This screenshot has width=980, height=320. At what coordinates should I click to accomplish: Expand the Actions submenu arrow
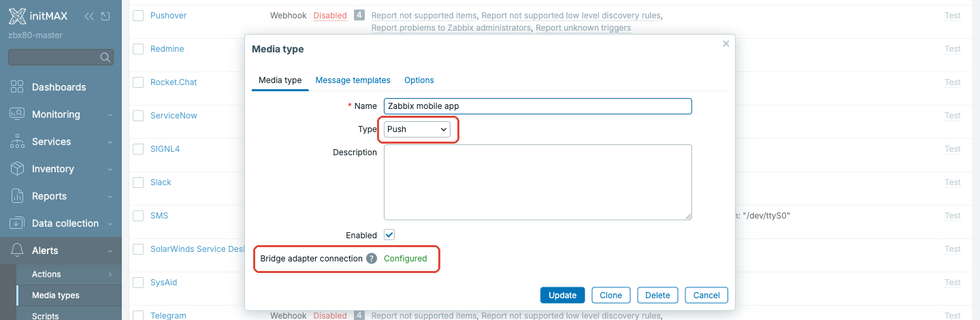pyautogui.click(x=110, y=274)
